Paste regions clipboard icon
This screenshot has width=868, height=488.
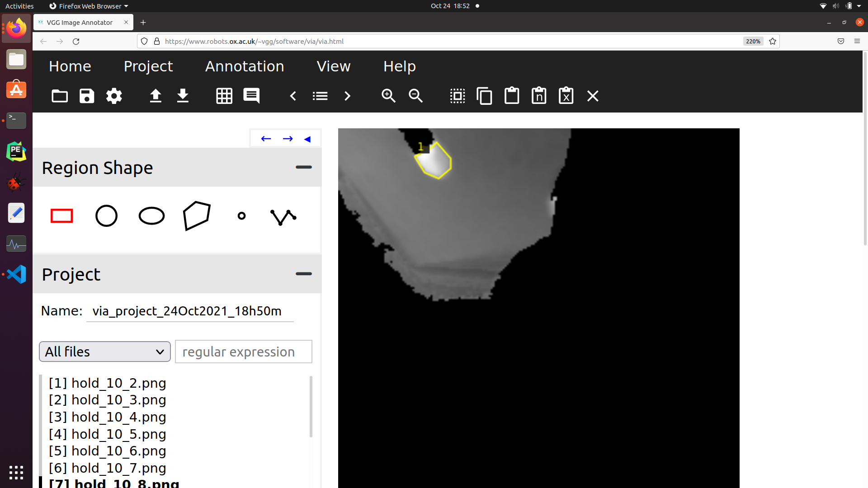(x=512, y=96)
